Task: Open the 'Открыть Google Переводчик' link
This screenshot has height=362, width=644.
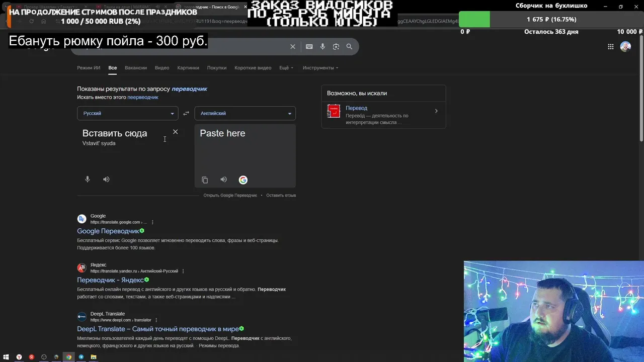Action: pyautogui.click(x=230, y=195)
